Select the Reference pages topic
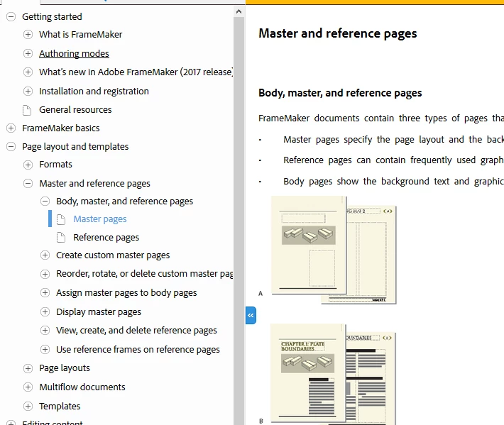 click(x=106, y=238)
